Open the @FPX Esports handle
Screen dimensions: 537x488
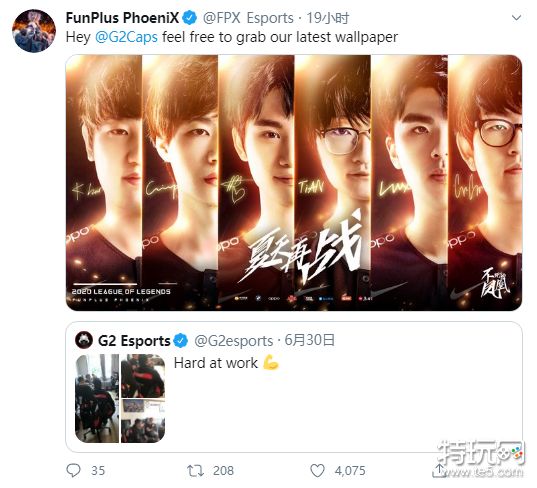pyautogui.click(x=248, y=18)
